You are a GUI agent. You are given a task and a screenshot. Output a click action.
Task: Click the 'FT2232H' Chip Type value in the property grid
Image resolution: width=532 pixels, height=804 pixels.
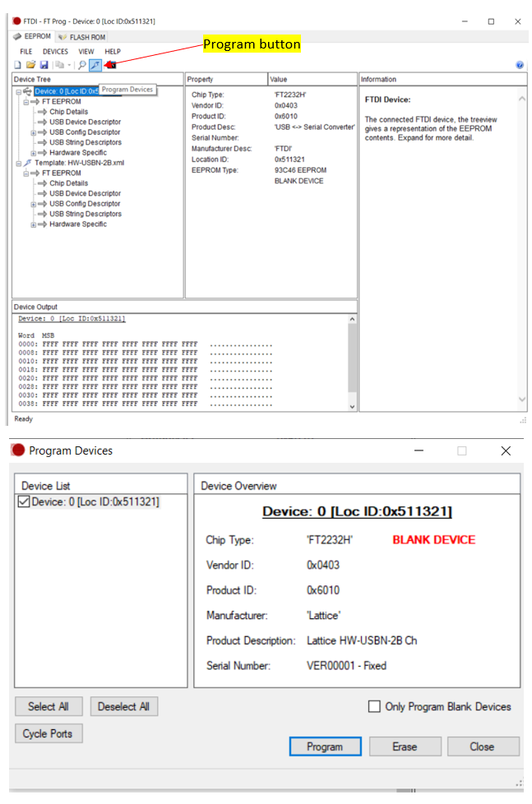(290, 95)
